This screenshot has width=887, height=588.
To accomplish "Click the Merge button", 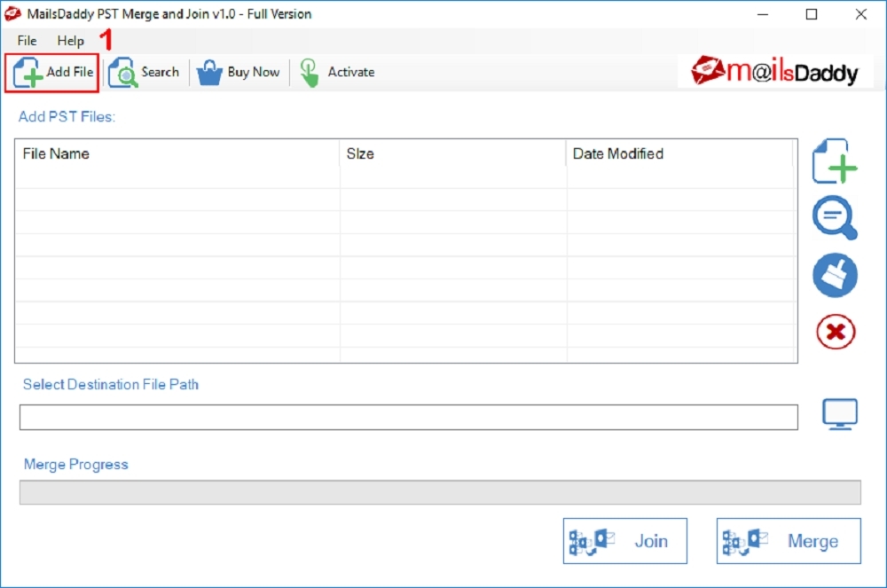I will click(x=789, y=541).
